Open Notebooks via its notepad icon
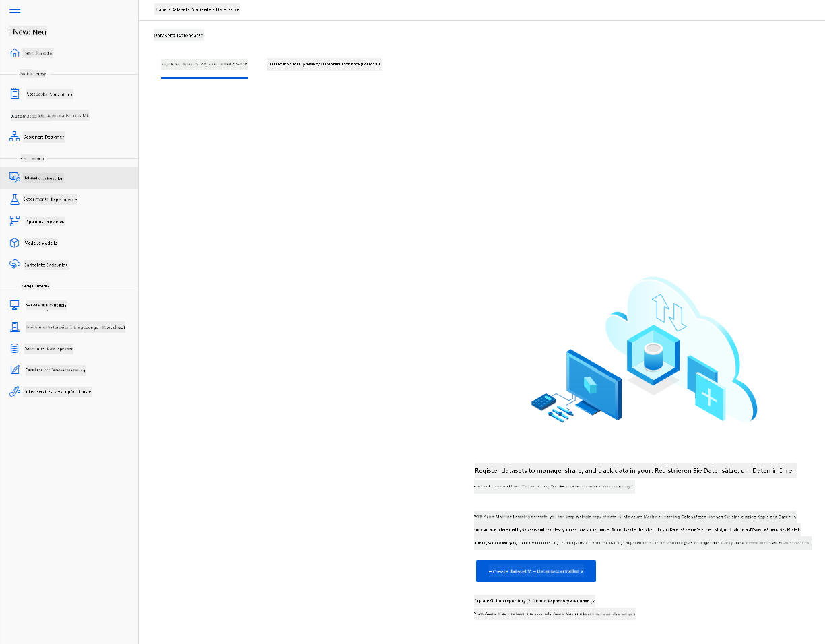 tap(15, 94)
